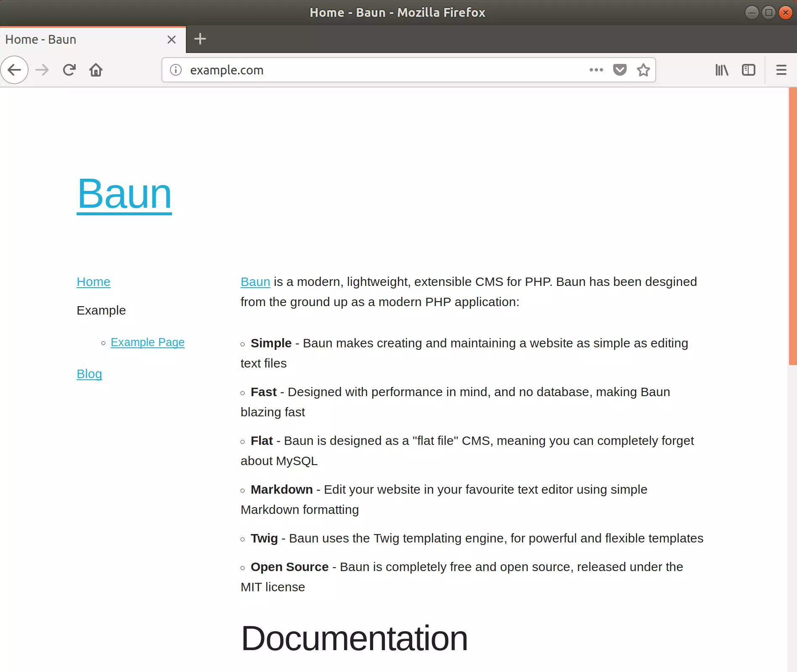Viewport: 797px width, 672px height.
Task: Toggle the sidebar view
Action: point(749,70)
